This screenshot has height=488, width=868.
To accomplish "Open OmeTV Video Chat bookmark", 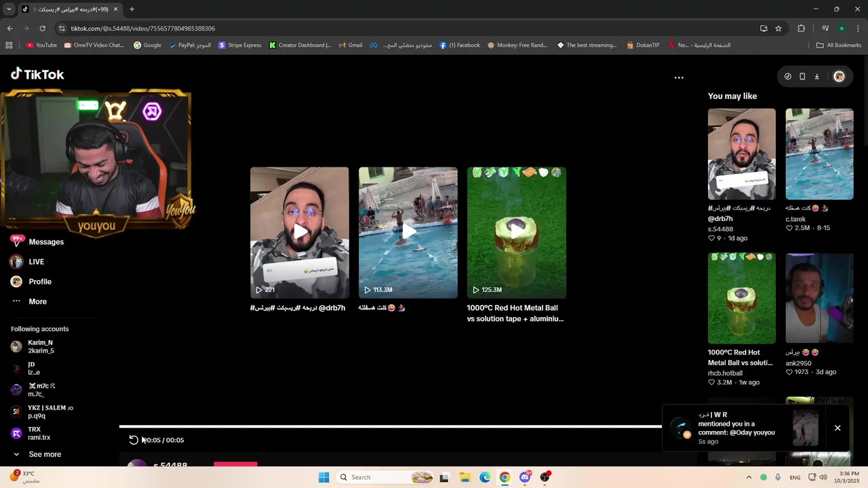I will click(94, 45).
